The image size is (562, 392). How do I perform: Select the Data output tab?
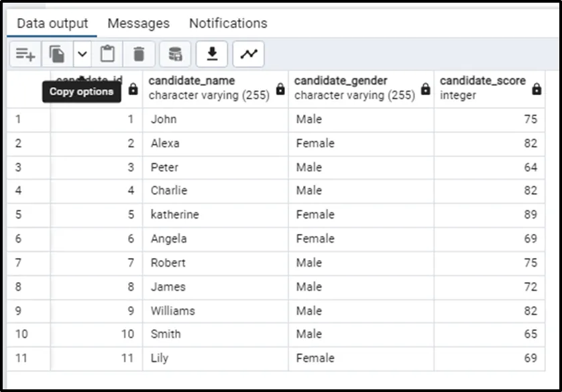[x=52, y=23]
